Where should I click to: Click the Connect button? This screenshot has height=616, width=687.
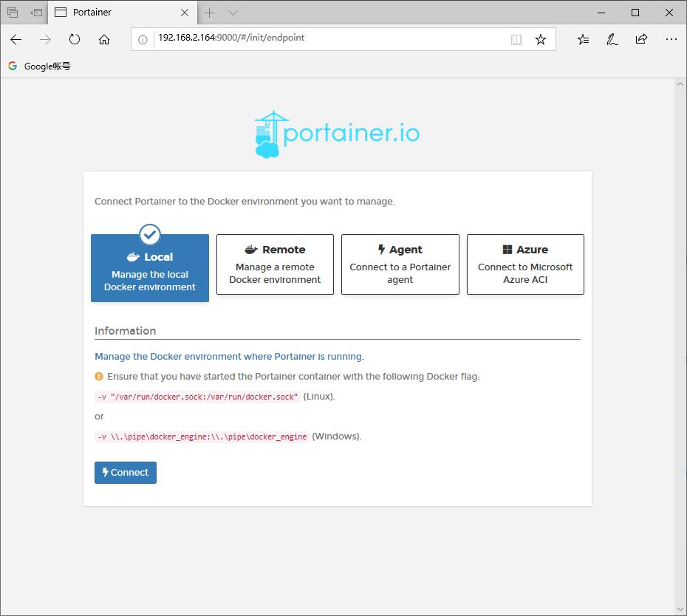pyautogui.click(x=126, y=473)
